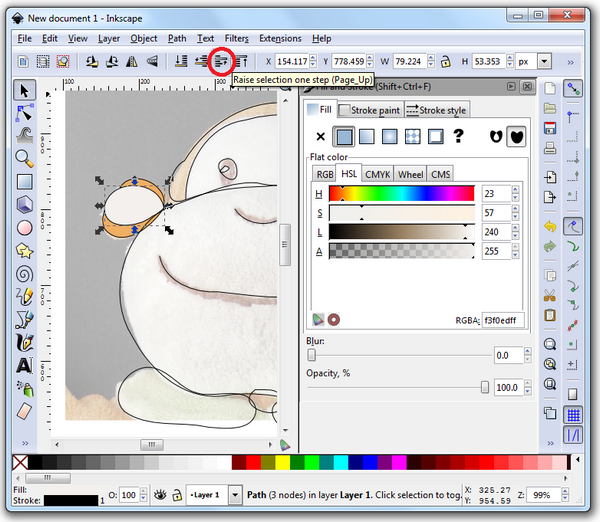Select the arrow Selector tool
This screenshot has width=600, height=522.
[x=24, y=91]
